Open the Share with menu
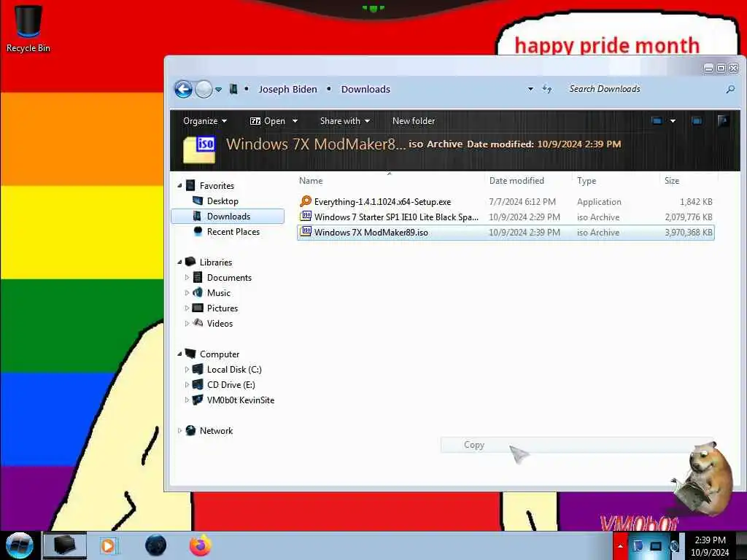 (345, 121)
